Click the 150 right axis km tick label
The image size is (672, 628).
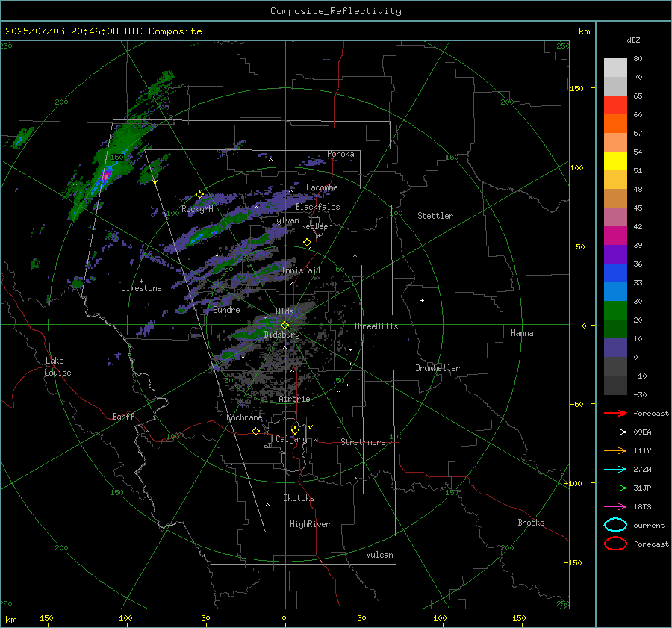[x=576, y=88]
